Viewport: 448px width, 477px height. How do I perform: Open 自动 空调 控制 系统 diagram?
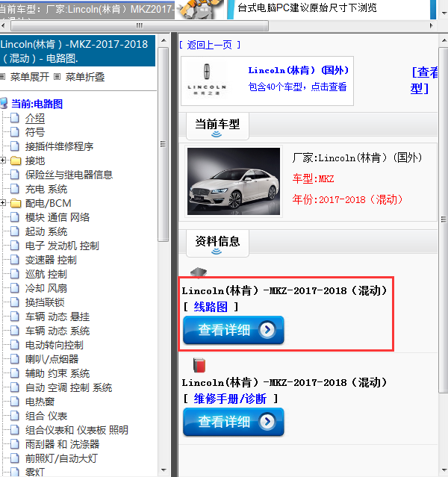(x=69, y=387)
